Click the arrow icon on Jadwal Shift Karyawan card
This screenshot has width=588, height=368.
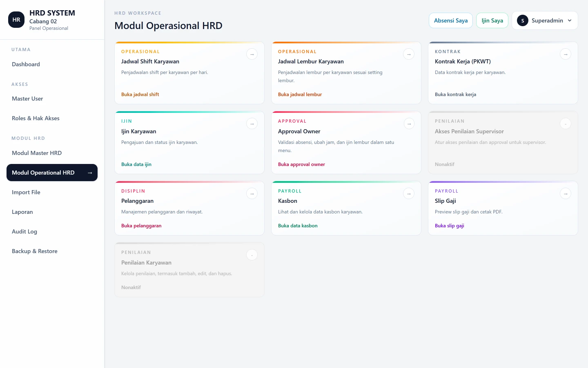(x=252, y=54)
